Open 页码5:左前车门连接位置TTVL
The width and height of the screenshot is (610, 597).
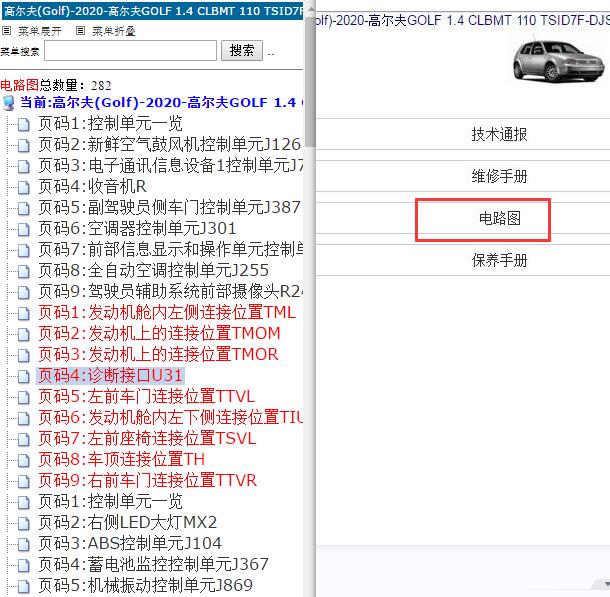pos(146,397)
